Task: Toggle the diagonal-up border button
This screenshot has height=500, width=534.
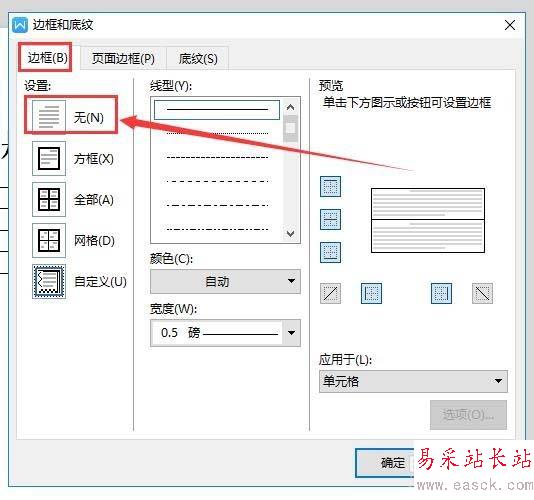Action: pyautogui.click(x=330, y=293)
